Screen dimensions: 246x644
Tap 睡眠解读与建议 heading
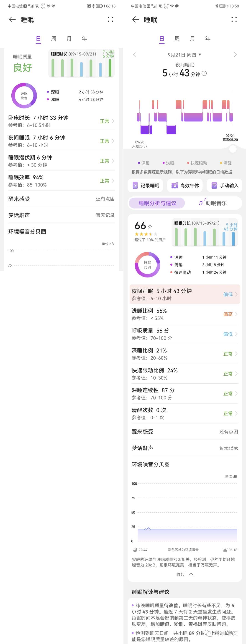pyautogui.click(x=151, y=592)
